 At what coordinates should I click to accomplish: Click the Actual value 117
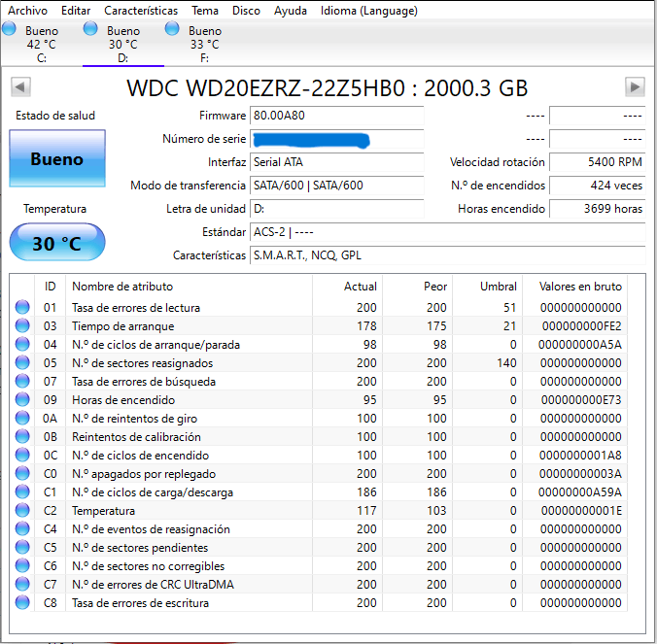[x=366, y=510]
